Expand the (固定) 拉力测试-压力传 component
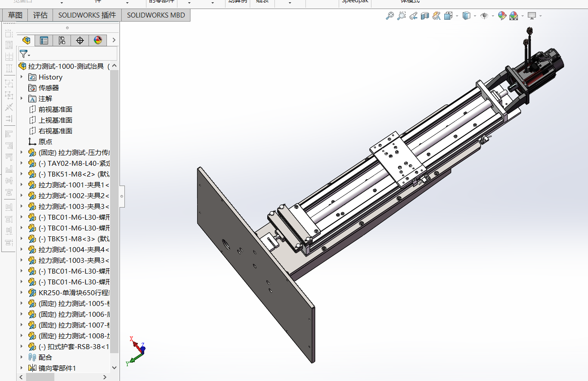Screen dimensions: 588x381 pyautogui.click(x=22, y=152)
